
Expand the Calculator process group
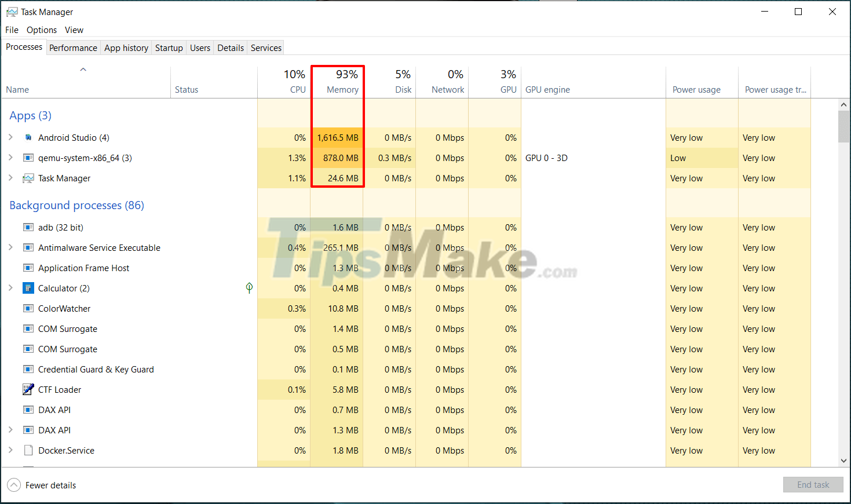coord(10,288)
